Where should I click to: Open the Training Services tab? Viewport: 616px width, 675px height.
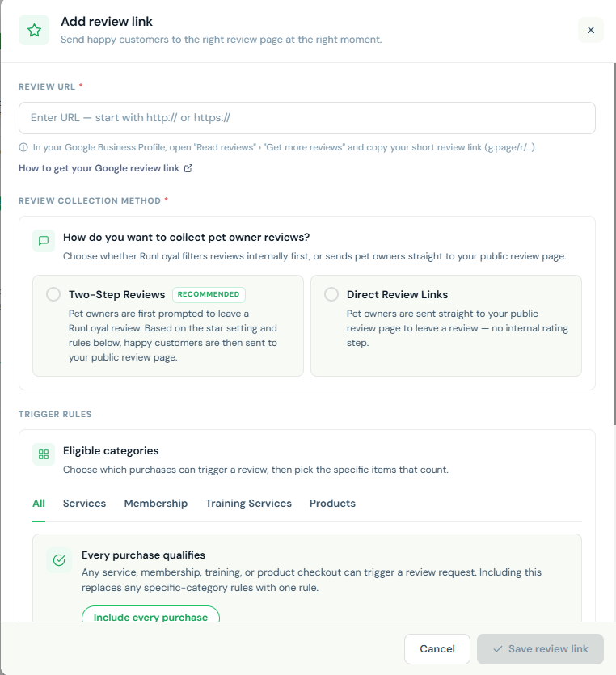(248, 504)
